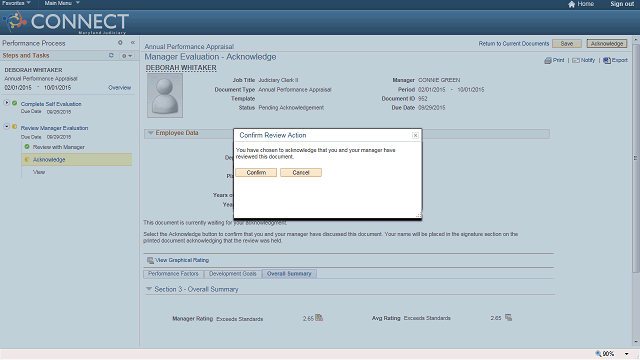Open Steps and Tasks gear dropdown
Image resolution: width=640 pixels, height=360 pixels.
pos(127,56)
